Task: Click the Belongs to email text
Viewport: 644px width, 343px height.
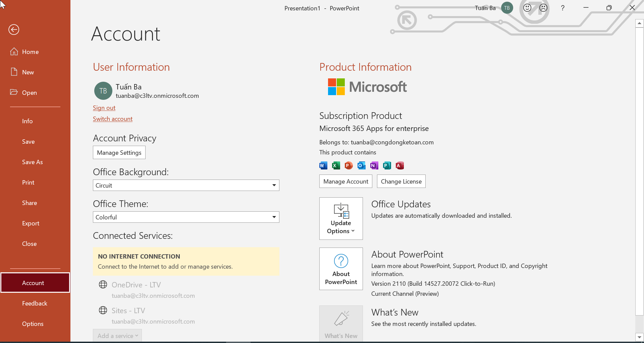Action: [x=376, y=142]
